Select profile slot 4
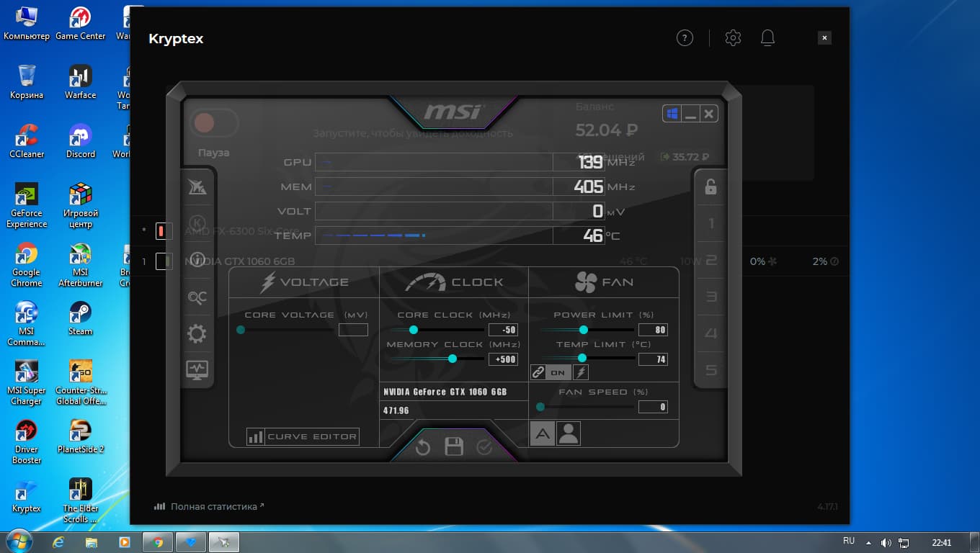The image size is (980, 553). coord(710,333)
